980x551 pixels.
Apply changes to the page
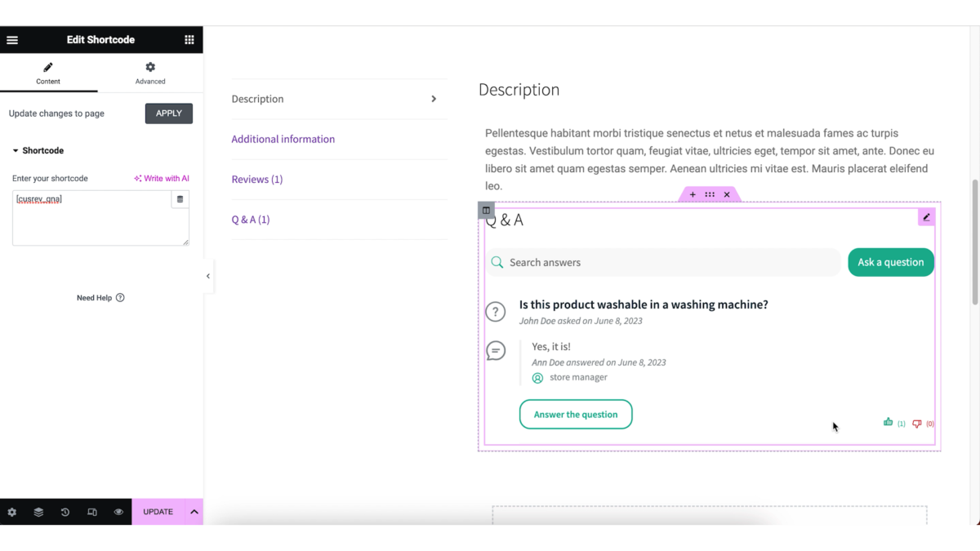click(x=168, y=113)
